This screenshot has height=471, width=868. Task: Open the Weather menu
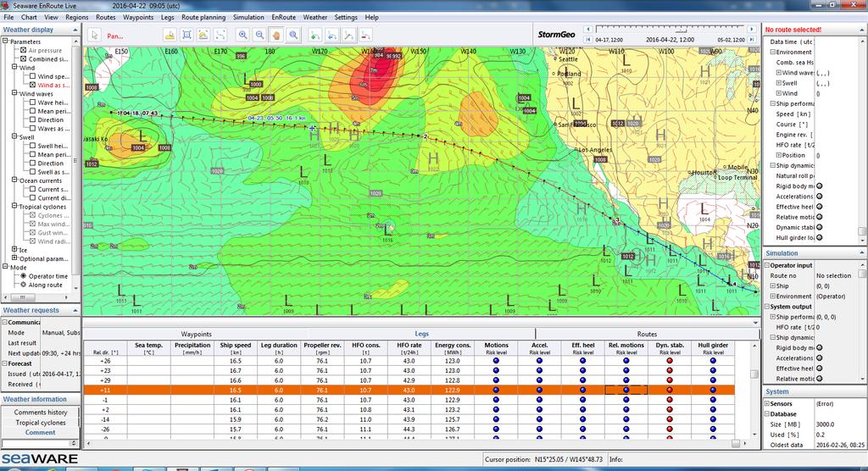point(315,17)
